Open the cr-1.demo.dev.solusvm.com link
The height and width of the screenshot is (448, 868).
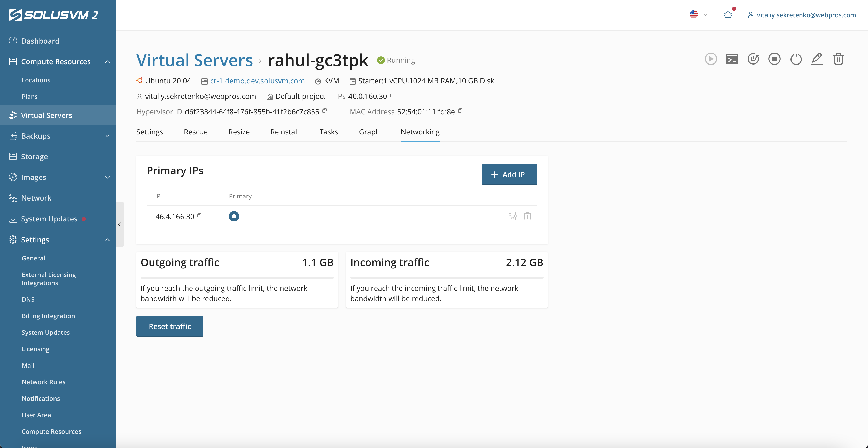coord(257,81)
